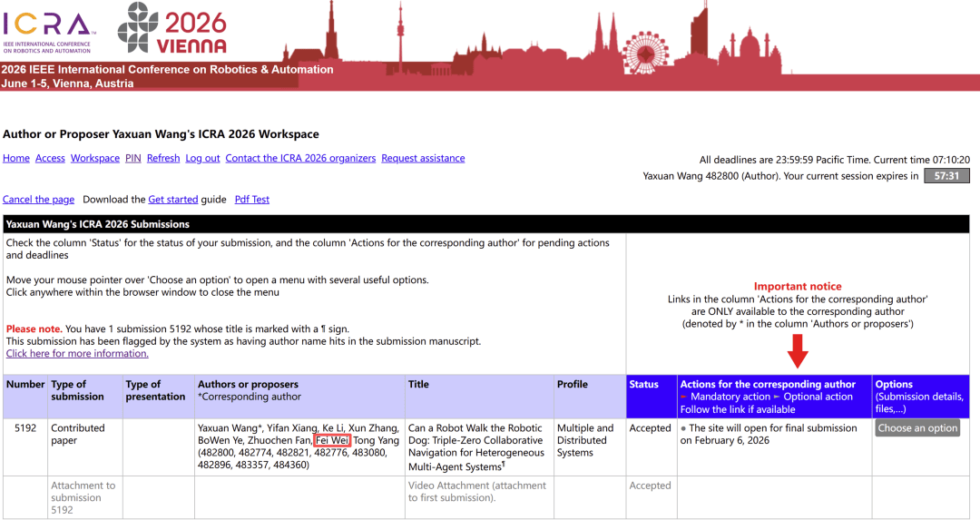This screenshot has width=980, height=520.
Task: Click the red downward arrow icon
Action: [x=799, y=351]
